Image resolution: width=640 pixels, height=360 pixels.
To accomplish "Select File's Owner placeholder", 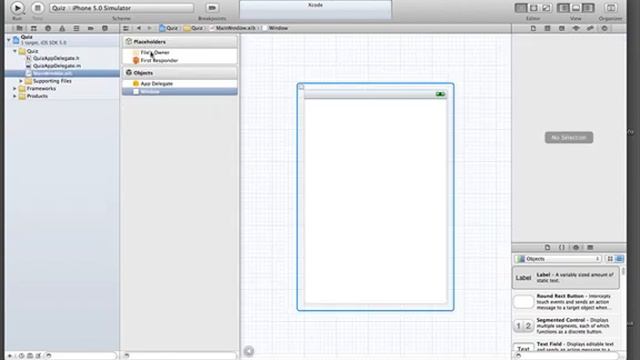I will 180,52.
